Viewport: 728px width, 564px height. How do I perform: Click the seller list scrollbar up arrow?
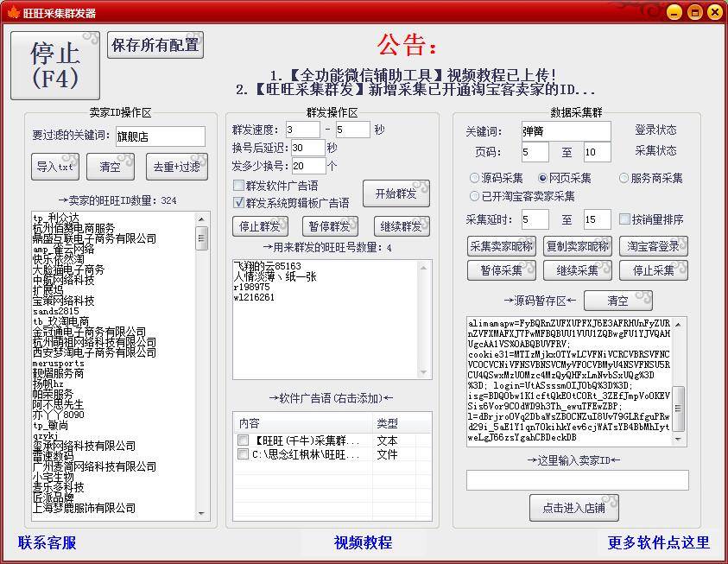201,219
